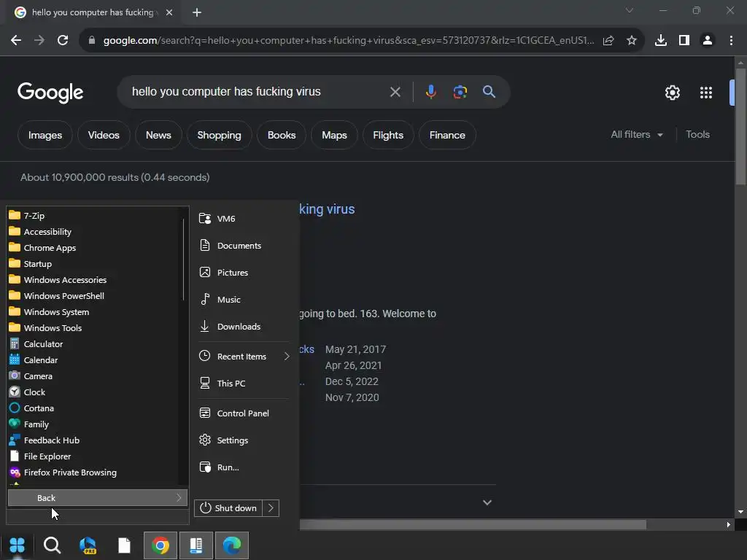This screenshot has height=560, width=747.
Task: Open a new Chrome tab
Action: tap(197, 12)
